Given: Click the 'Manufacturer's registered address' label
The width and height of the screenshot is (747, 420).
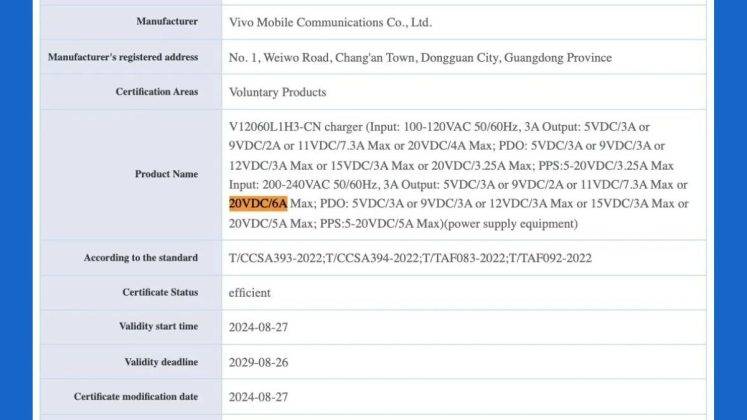Looking at the screenshot, I should [x=123, y=57].
